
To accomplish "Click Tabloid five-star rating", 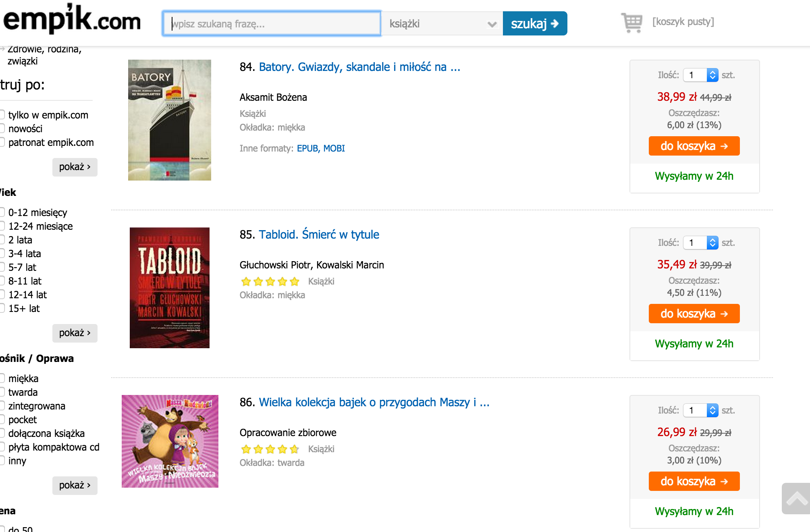I will (x=270, y=281).
